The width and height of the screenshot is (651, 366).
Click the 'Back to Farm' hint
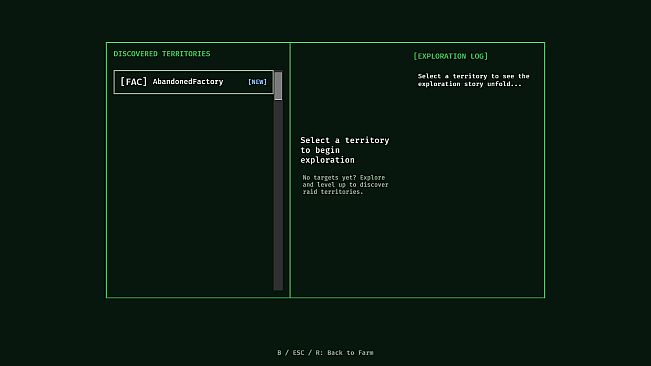point(326,353)
